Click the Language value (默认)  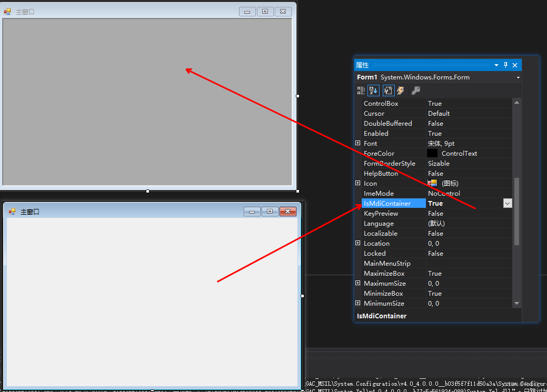[436, 224]
